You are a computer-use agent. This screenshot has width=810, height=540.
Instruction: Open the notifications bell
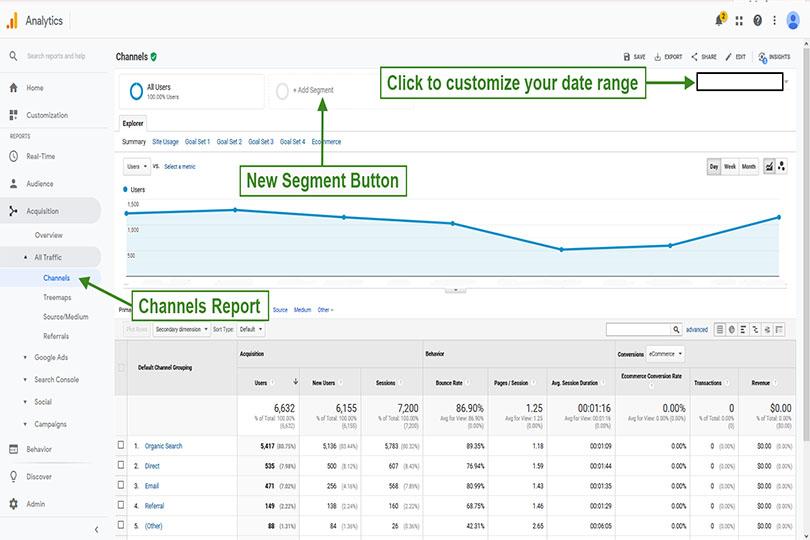(x=720, y=20)
